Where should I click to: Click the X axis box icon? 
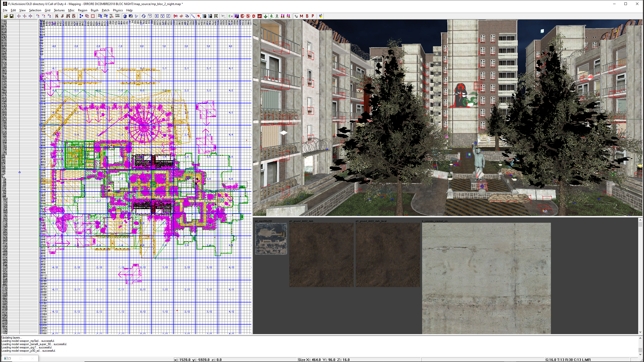click(157, 16)
